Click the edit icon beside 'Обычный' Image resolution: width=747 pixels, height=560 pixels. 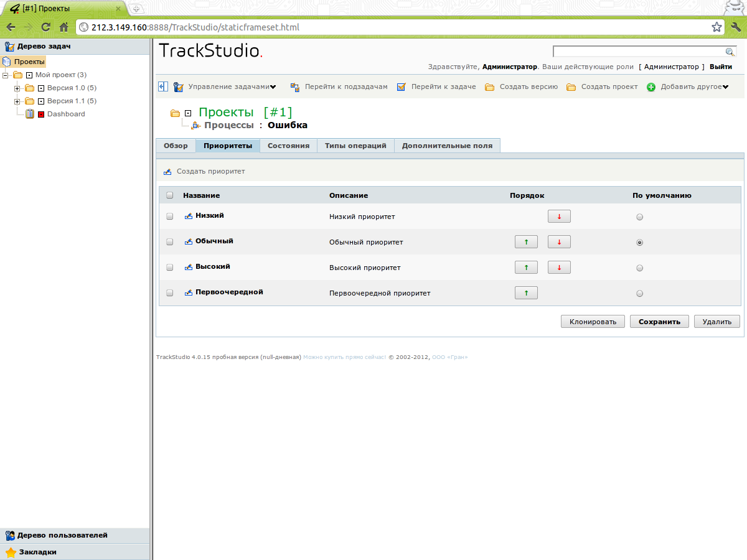(x=189, y=241)
